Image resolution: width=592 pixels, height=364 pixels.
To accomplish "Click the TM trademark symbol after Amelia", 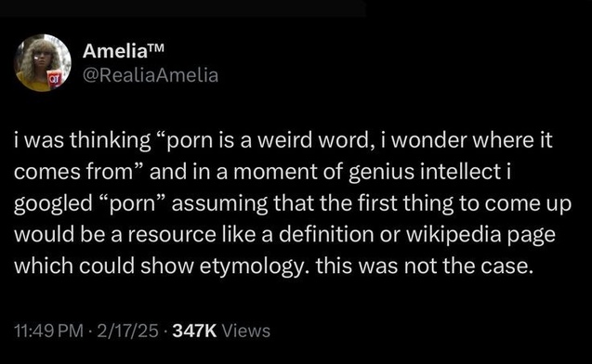I will click(x=157, y=47).
